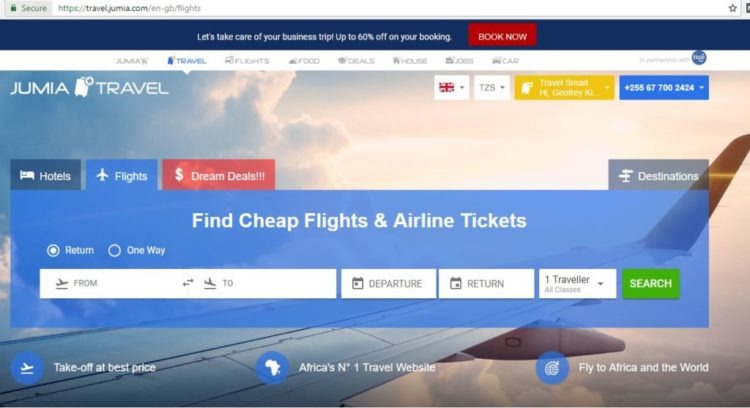Expand the Travel Smart account dropdown
Viewport: 750px width, 408px height.
click(x=564, y=88)
